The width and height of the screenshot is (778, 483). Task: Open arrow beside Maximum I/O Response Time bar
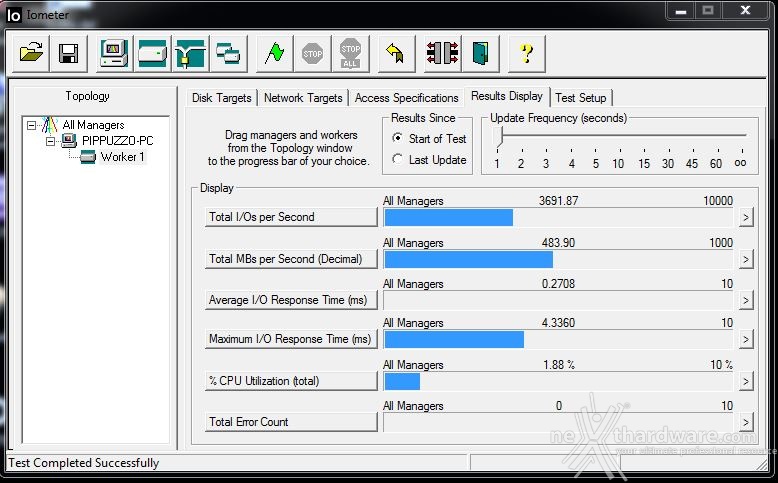click(746, 340)
